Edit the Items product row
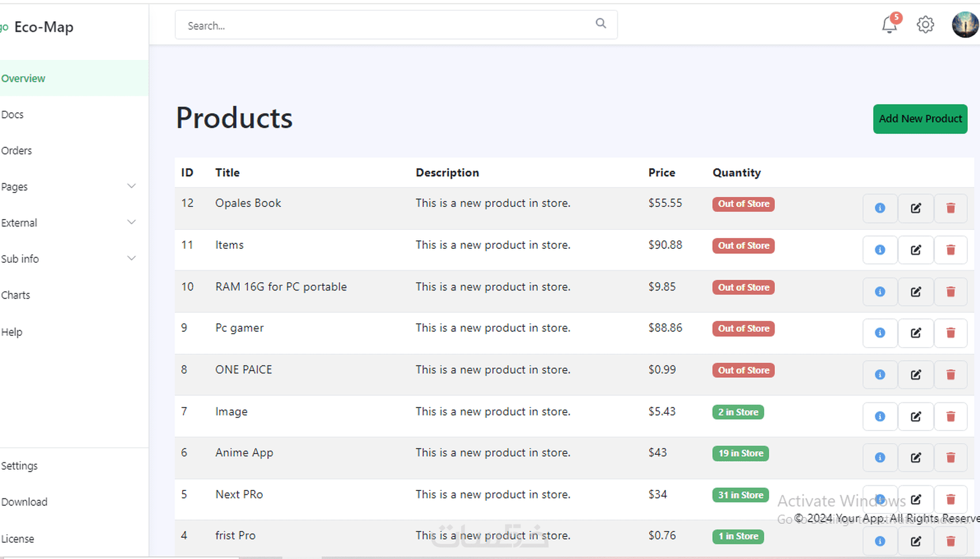The image size is (980, 559). pos(915,250)
